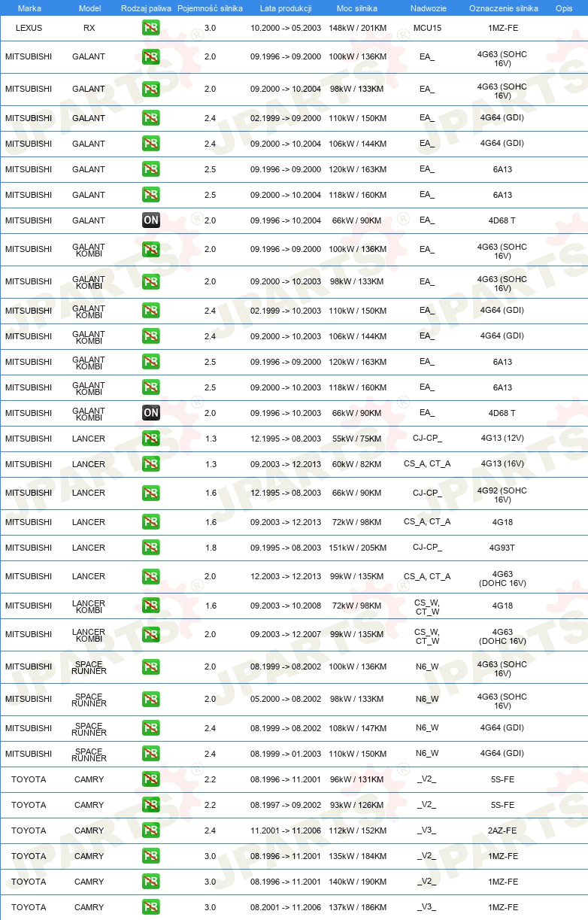Click the 2AZ-FE engine code cell
Screen dimensions: 588x920
[502, 830]
